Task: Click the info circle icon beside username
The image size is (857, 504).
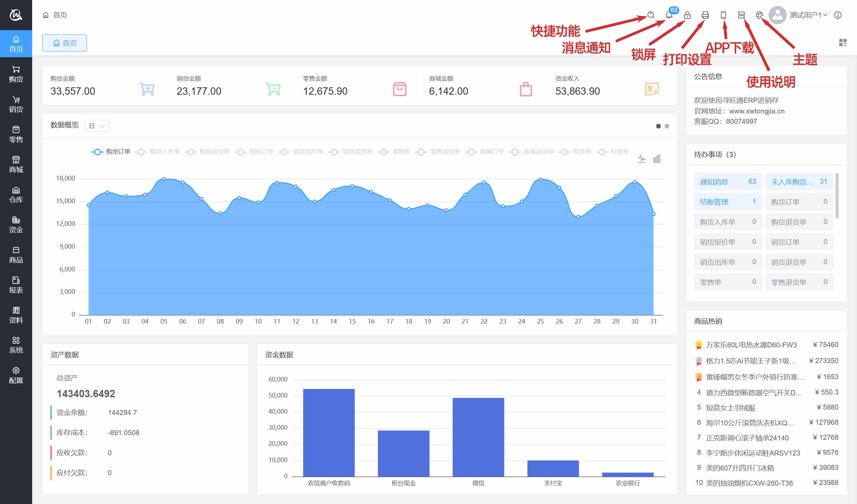Action: [838, 15]
